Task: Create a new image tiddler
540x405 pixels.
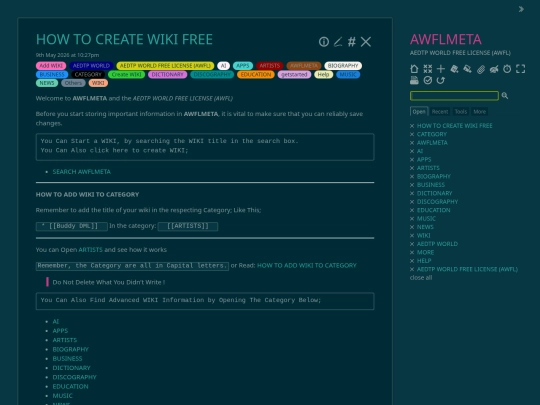Action: tap(467, 69)
